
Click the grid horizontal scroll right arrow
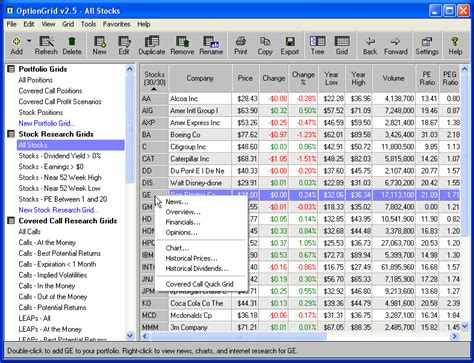pos(455,336)
